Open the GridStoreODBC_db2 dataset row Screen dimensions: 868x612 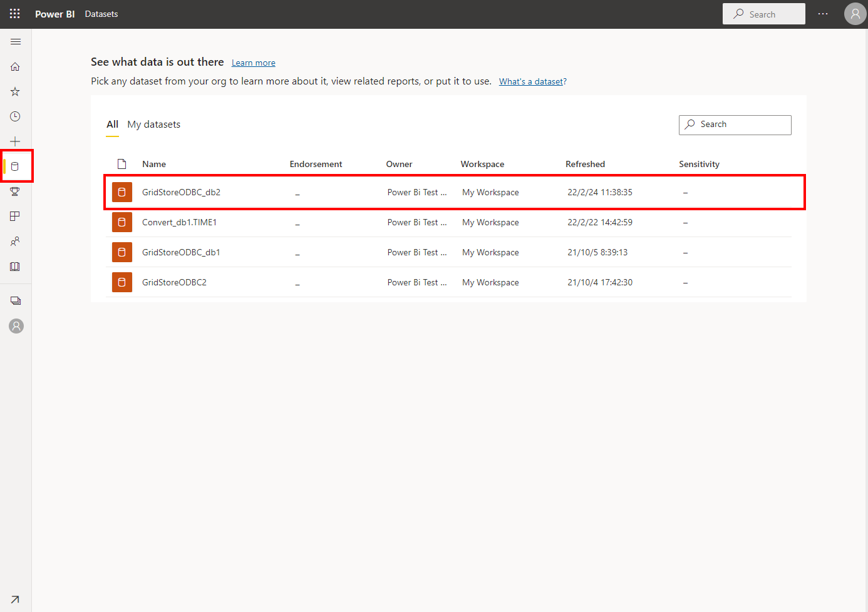(181, 192)
